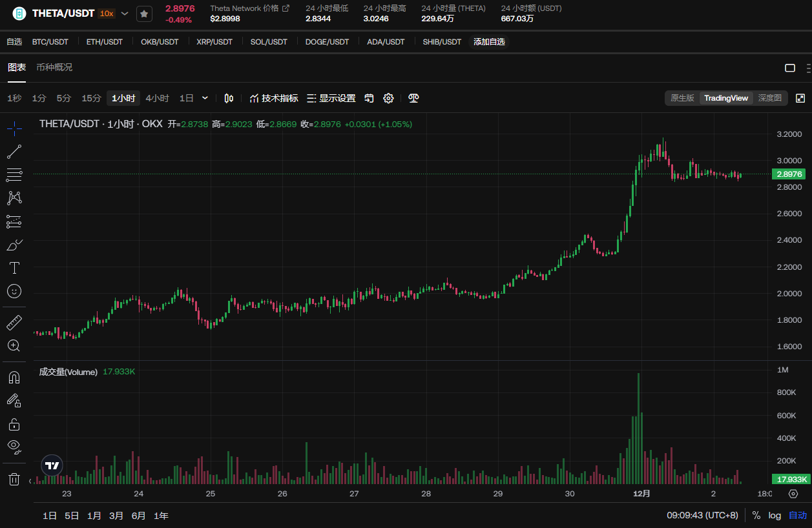The width and height of the screenshot is (812, 528).
Task: Toggle log scale on price axis
Action: click(x=775, y=515)
